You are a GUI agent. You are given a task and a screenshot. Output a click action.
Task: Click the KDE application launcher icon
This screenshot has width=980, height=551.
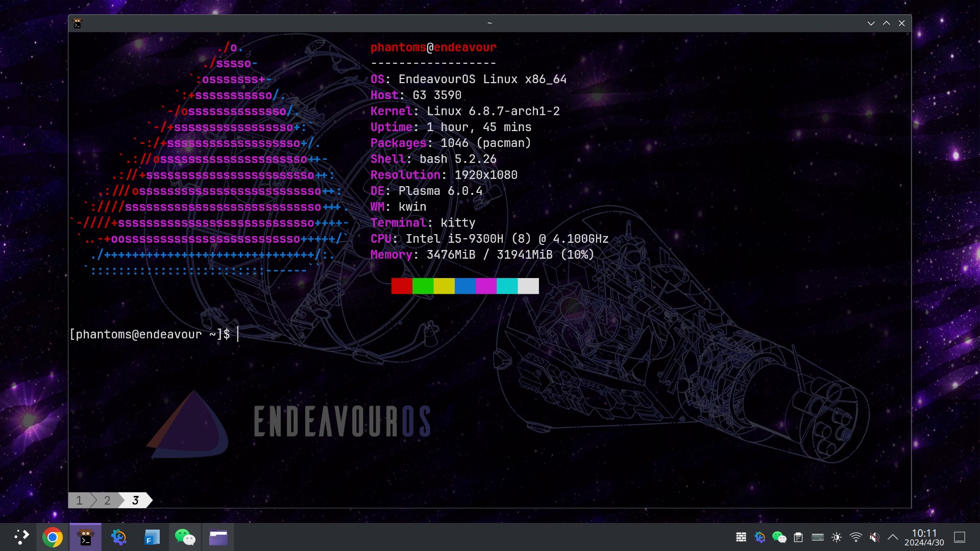22,537
